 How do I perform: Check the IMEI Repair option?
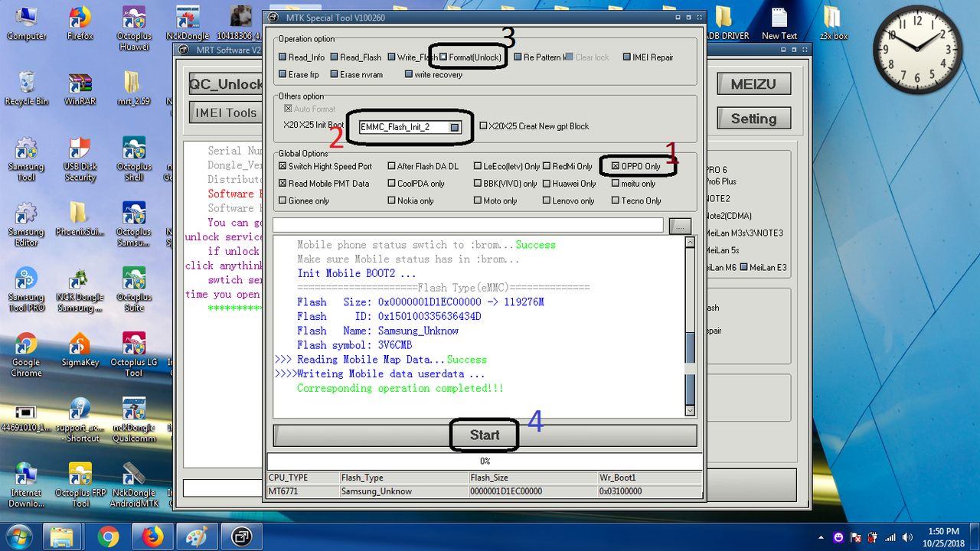tap(626, 57)
